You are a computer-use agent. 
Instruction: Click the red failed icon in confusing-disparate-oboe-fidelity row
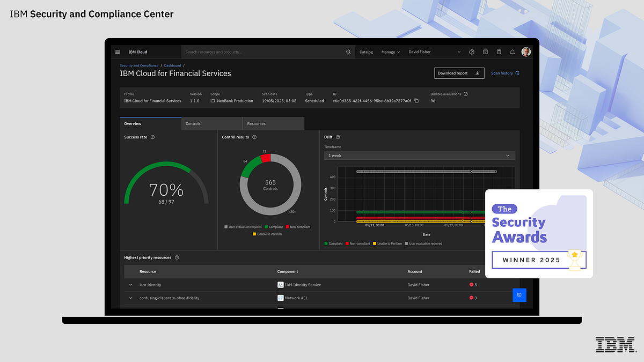click(471, 298)
